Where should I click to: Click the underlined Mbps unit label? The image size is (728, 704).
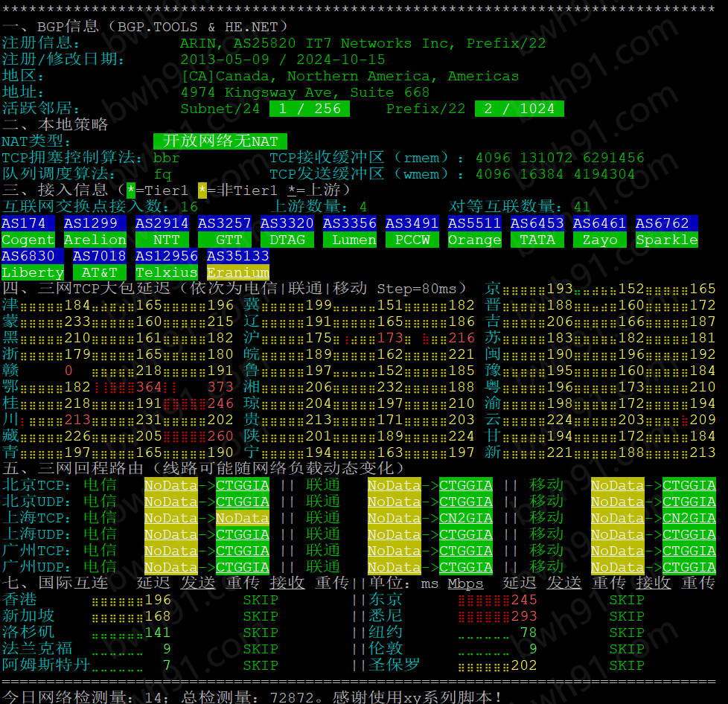click(466, 583)
